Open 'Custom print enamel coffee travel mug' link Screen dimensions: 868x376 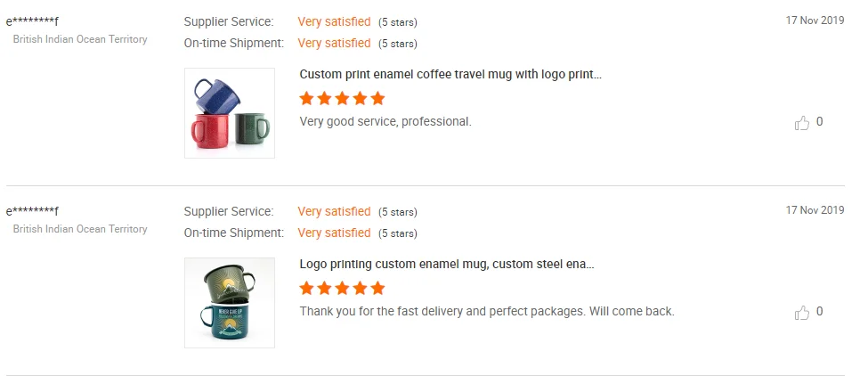[x=450, y=74]
